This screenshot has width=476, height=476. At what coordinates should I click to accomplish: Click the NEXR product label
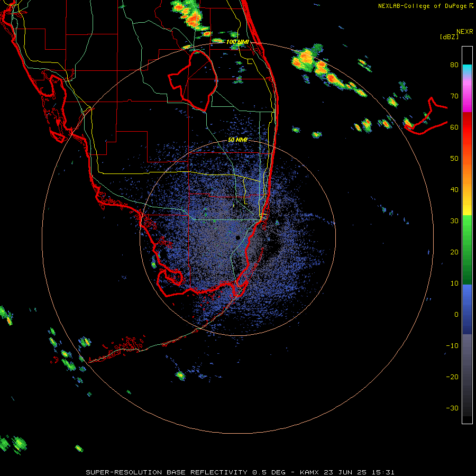[x=465, y=32]
